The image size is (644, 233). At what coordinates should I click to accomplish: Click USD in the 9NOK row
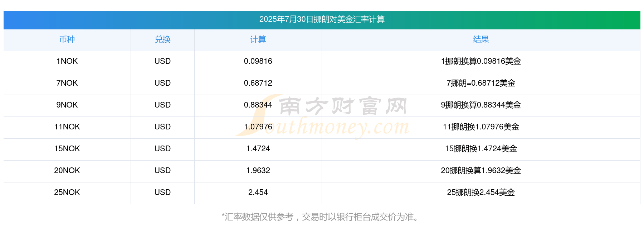pos(162,105)
